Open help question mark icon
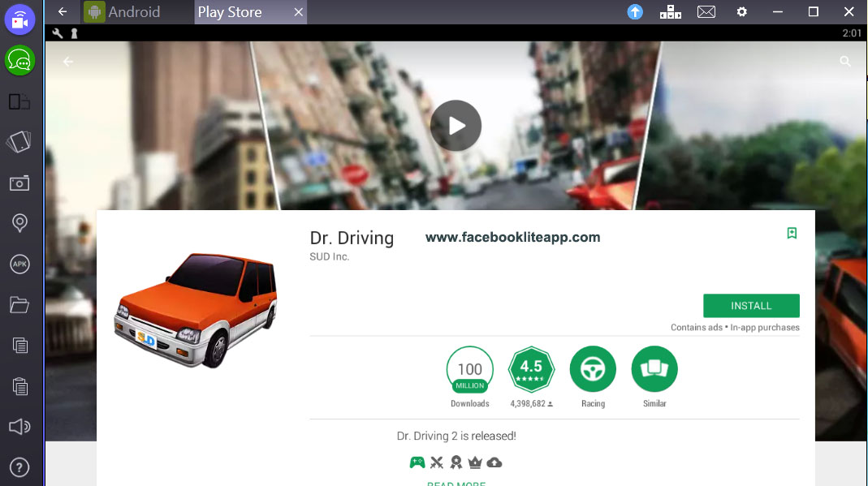This screenshot has height=486, width=868. click(19, 468)
